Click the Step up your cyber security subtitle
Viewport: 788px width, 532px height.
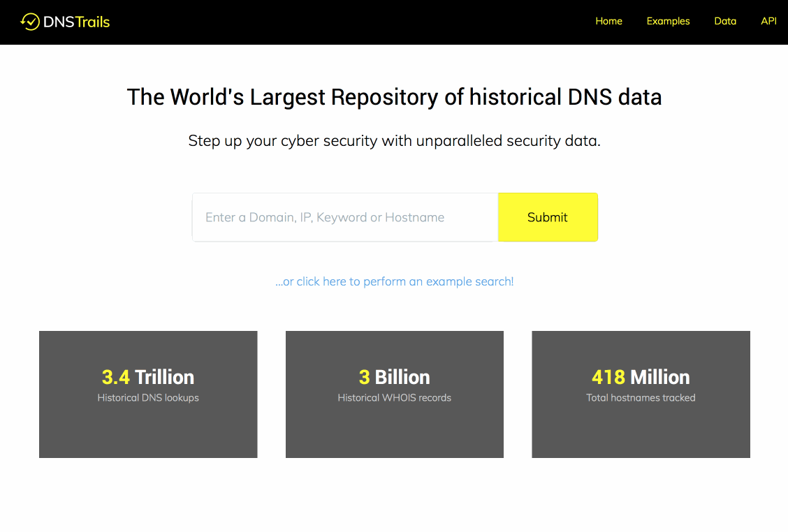(395, 140)
